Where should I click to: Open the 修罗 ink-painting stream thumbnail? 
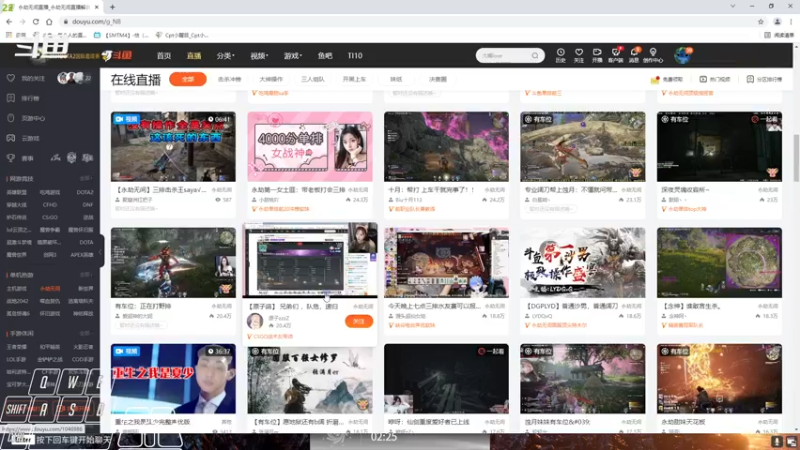click(x=310, y=379)
